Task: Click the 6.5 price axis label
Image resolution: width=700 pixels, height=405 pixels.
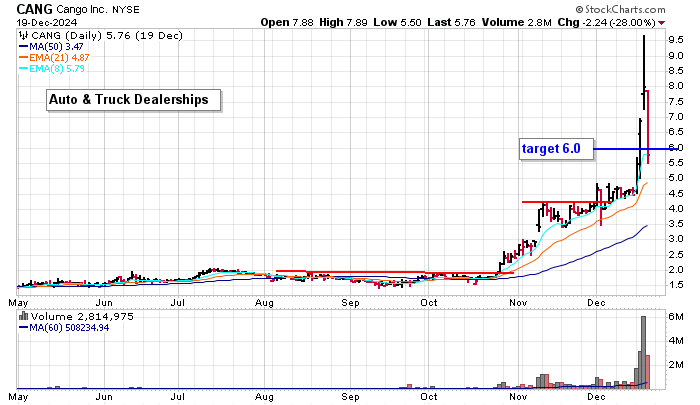Action: tap(676, 132)
